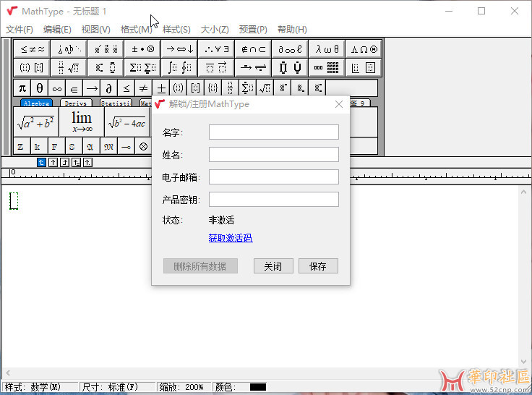Close the 解锁/注册MathType dialog
532x395 pixels.
338,104
